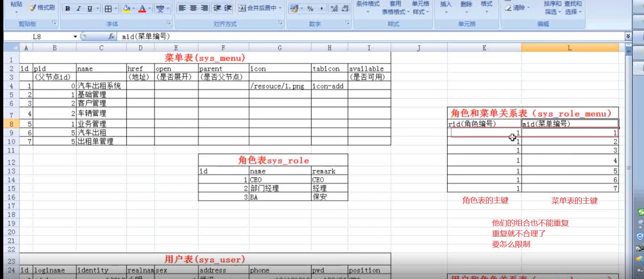Decrease the indent level
The height and width of the screenshot is (279, 644).
point(217,8)
